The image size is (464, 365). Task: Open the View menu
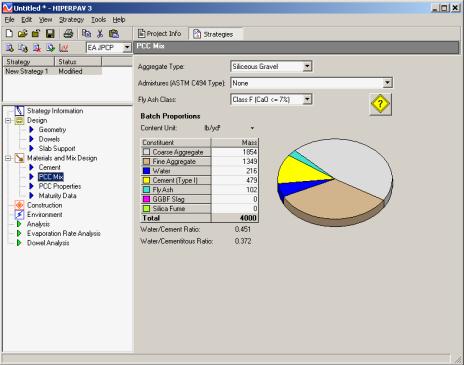(x=46, y=20)
